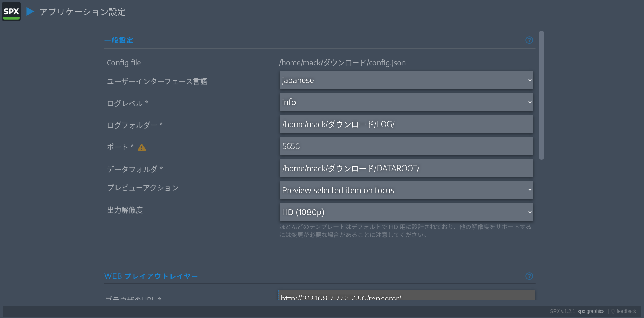Image resolution: width=644 pixels, height=318 pixels.
Task: Open help for 一般設定 section
Action: [x=529, y=40]
